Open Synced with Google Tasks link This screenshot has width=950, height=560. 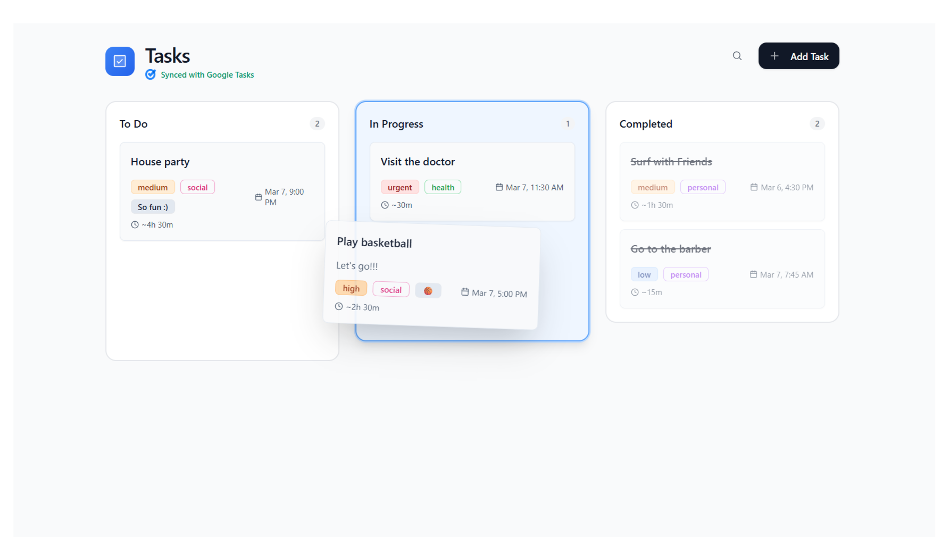[x=207, y=75]
